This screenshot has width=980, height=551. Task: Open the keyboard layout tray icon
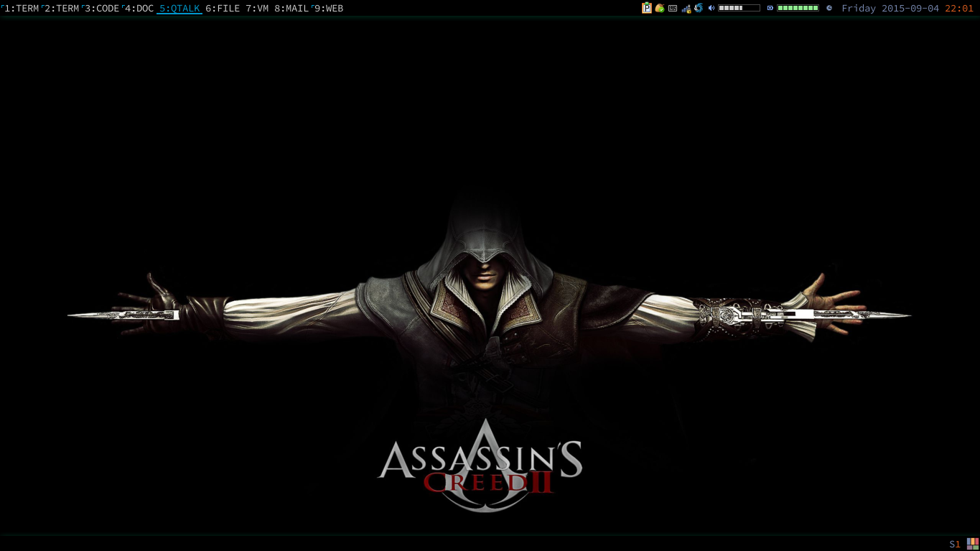point(673,9)
